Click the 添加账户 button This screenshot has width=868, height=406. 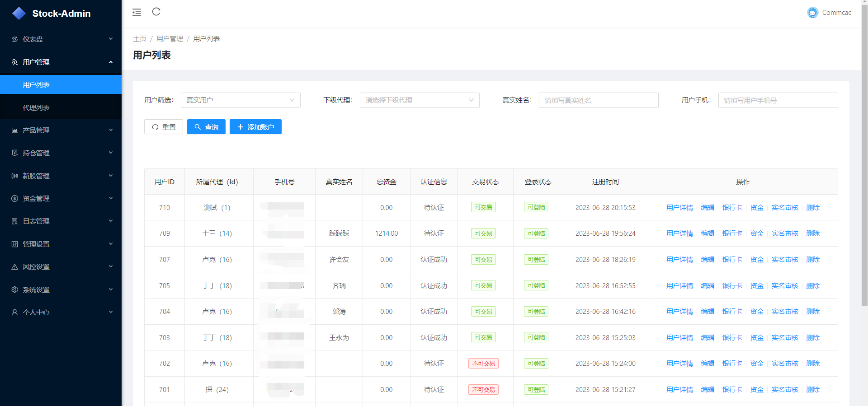coord(255,127)
